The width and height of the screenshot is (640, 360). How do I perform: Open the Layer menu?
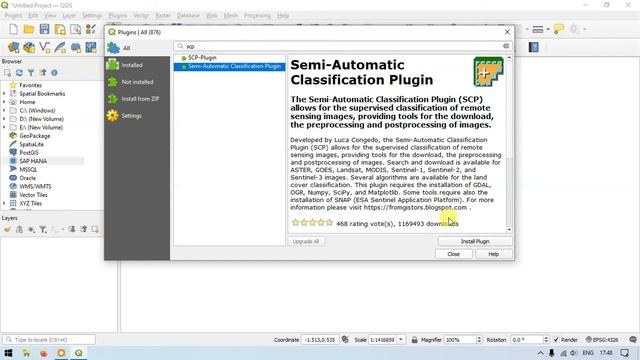(69, 16)
